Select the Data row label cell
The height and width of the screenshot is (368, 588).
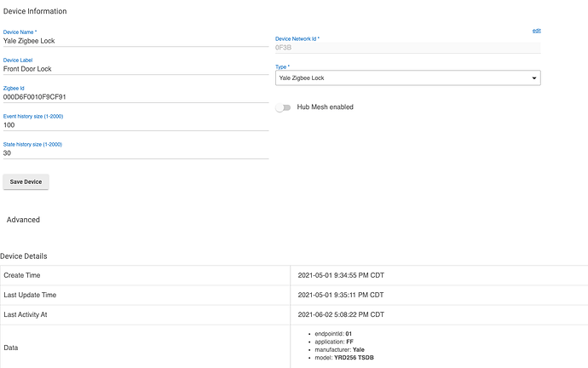[12, 348]
